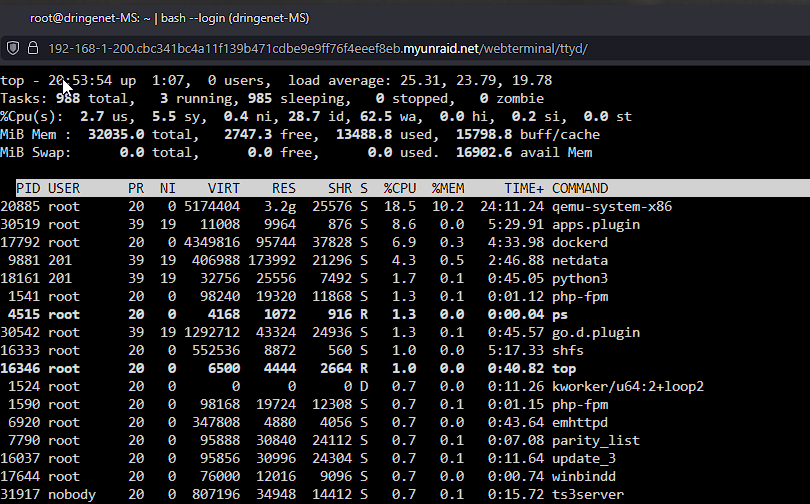
Task: Click the winbindd command name
Action: point(584,477)
